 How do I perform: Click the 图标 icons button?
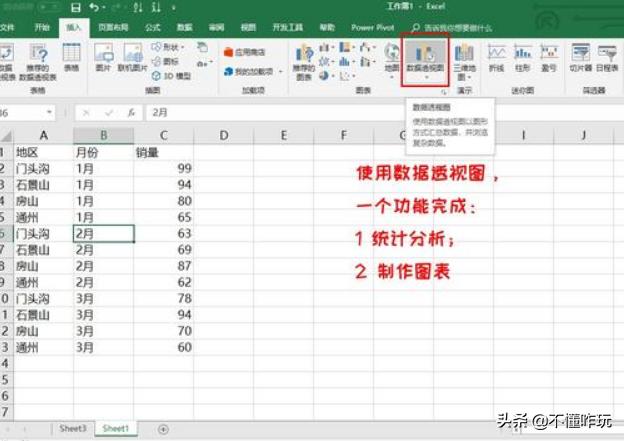(x=166, y=61)
